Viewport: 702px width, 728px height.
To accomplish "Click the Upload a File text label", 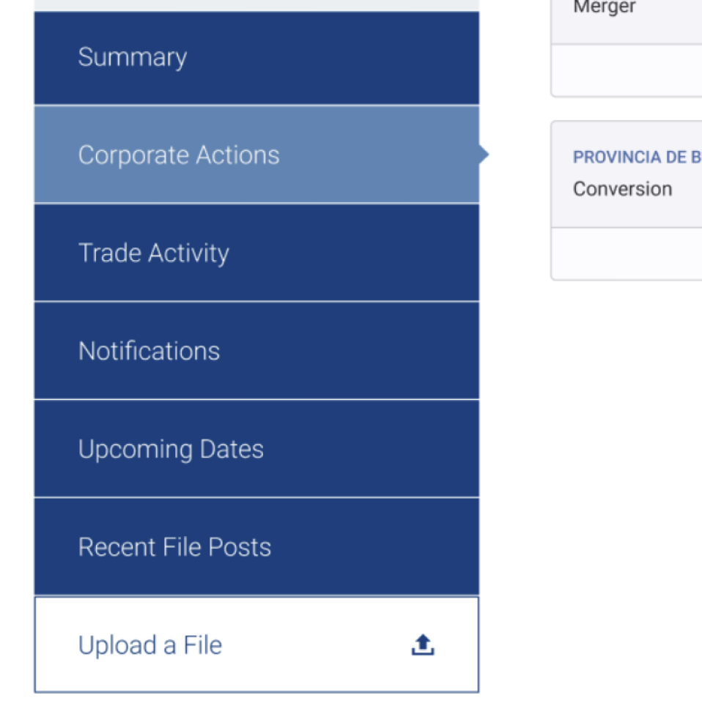I will click(150, 645).
